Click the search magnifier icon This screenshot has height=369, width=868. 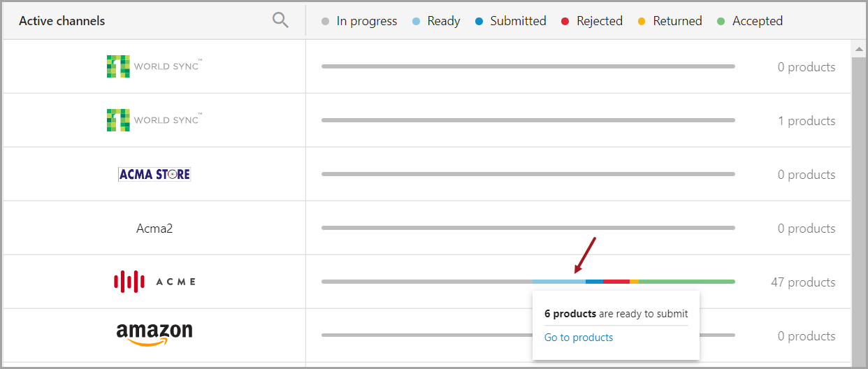tap(280, 21)
